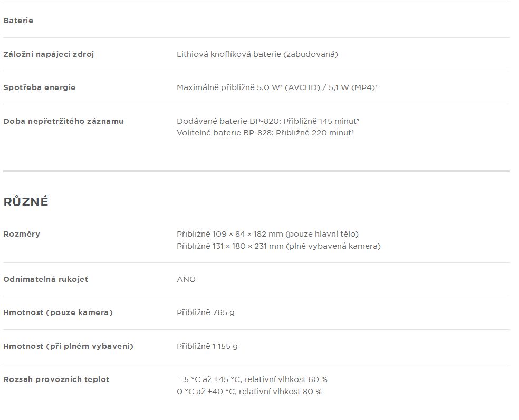Click the −5 °C až +45 °C line
This screenshot has width=519, height=420.
tap(252, 379)
